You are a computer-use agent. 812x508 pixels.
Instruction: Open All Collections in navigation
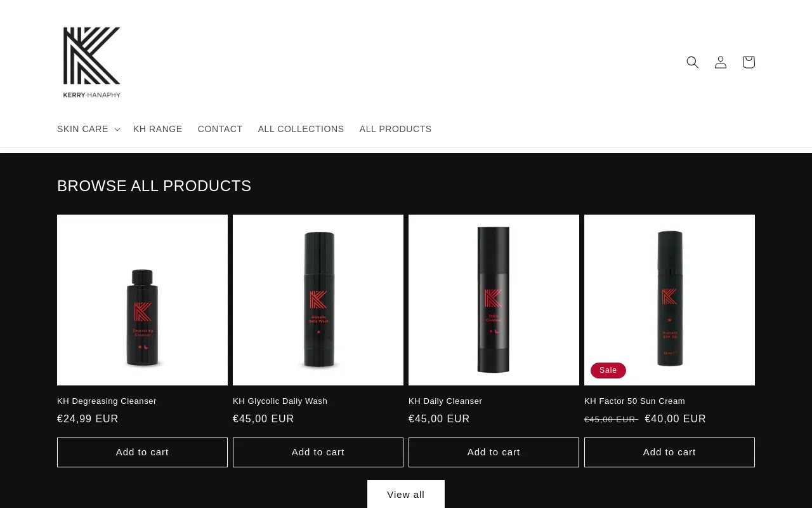(301, 129)
